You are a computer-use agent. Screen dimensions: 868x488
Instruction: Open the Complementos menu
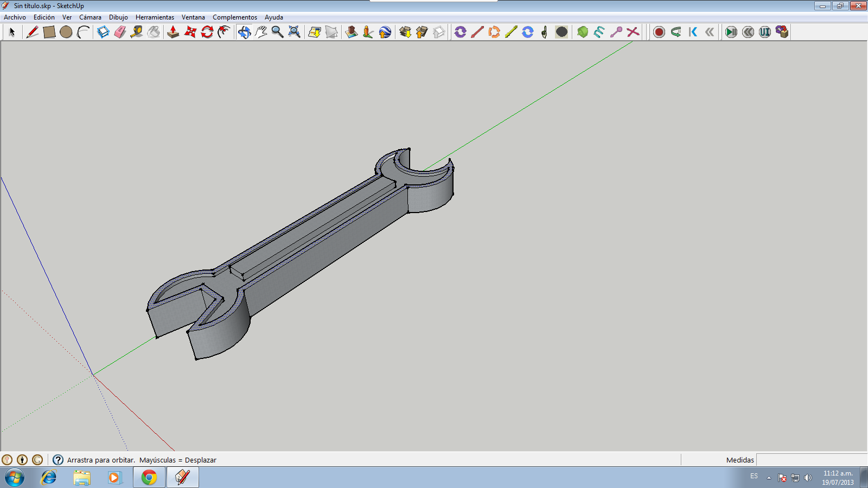click(235, 17)
